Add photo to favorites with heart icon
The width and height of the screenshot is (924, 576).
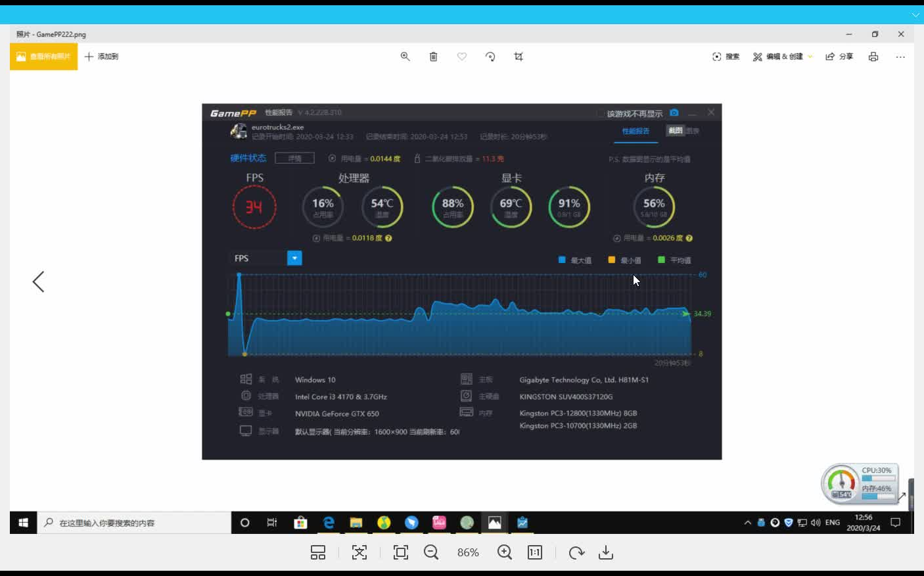pyautogui.click(x=462, y=57)
